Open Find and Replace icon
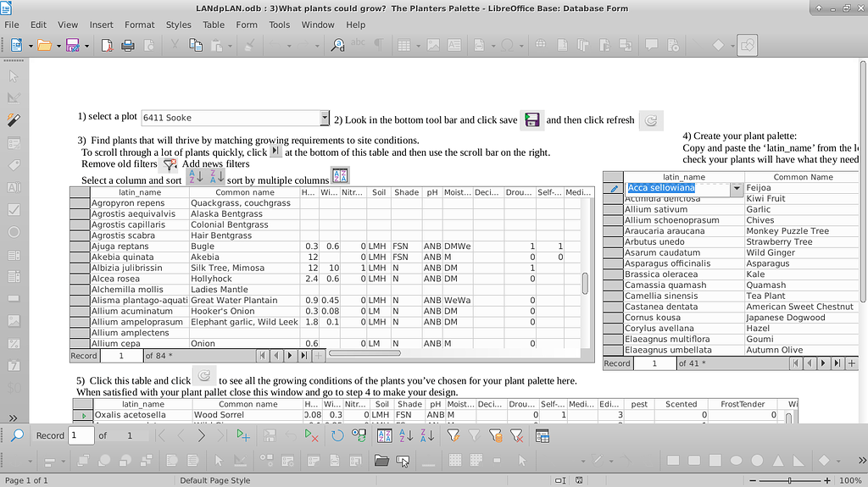This screenshot has width=868, height=487. tap(337, 46)
